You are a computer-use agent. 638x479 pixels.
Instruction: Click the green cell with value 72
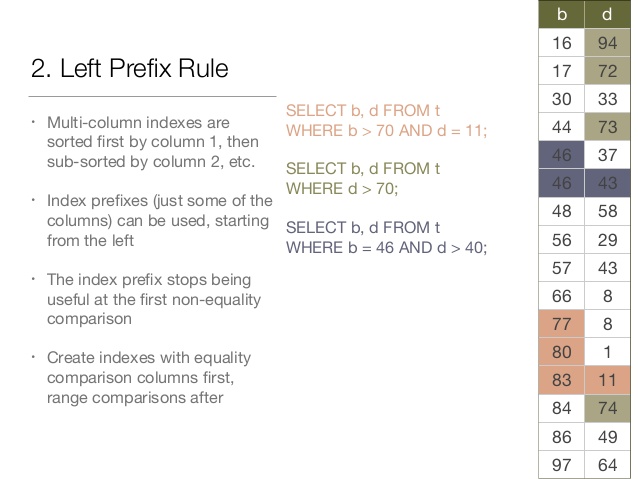tap(607, 71)
